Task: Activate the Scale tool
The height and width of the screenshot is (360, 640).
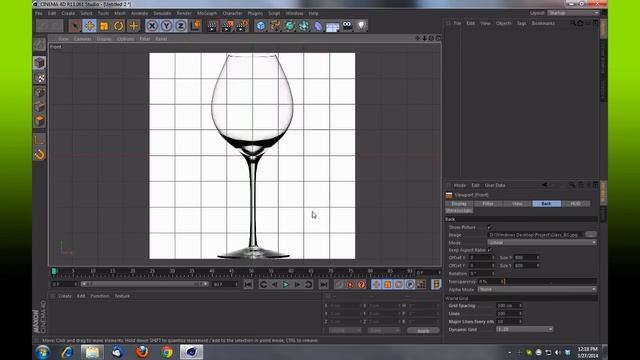Action: click(104, 26)
